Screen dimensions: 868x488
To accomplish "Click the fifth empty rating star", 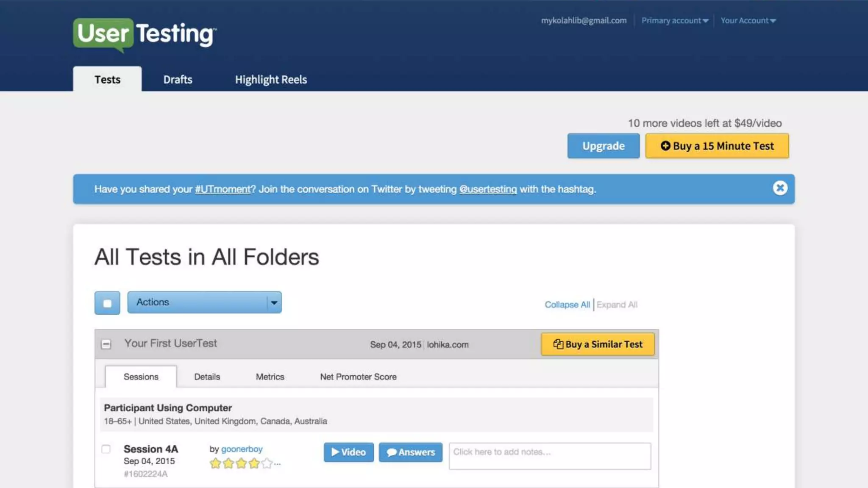I will (x=267, y=463).
